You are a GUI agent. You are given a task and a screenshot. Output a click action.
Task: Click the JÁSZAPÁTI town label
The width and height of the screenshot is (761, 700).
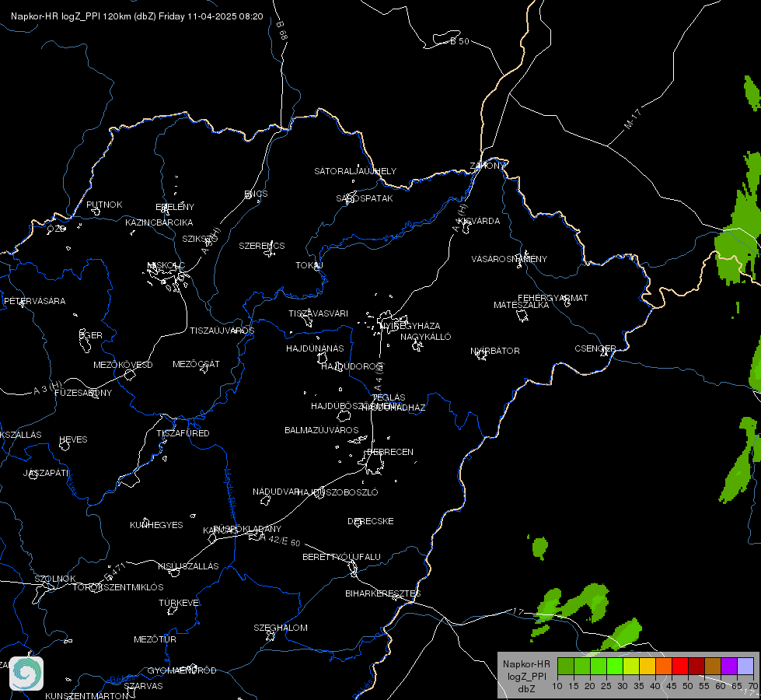click(x=46, y=473)
